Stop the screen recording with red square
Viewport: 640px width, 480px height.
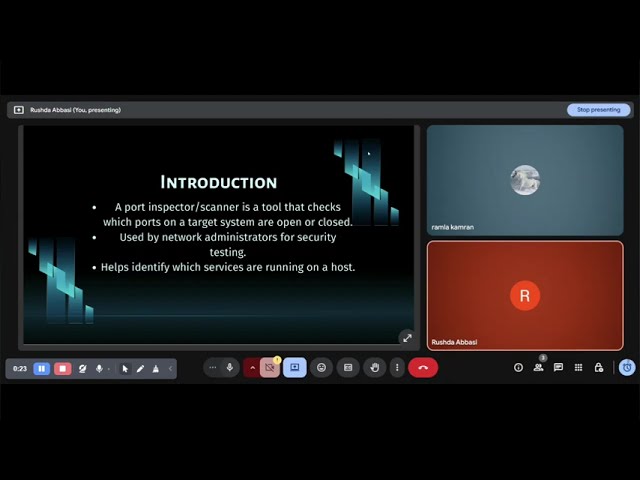click(x=62, y=369)
